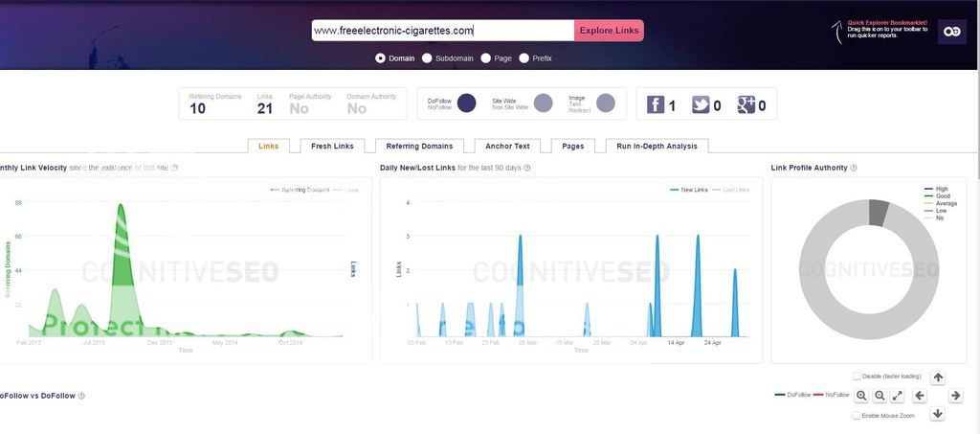Viewport: 980px width, 434px height.
Task: Click the Average legend entry in authority chart
Action: [940, 204]
